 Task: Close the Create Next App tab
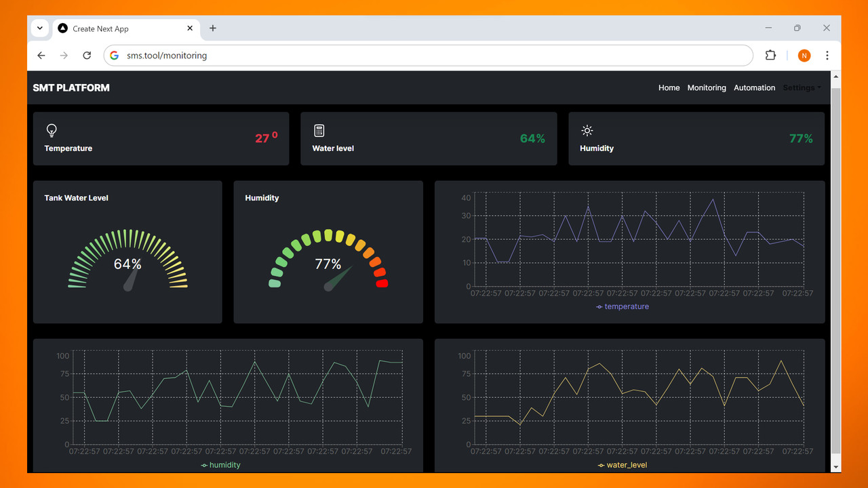[190, 28]
